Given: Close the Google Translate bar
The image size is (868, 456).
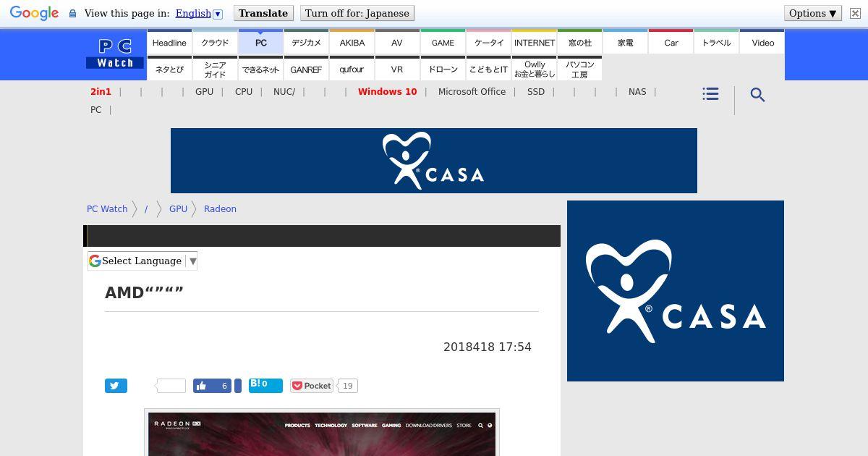Looking at the screenshot, I should point(855,13).
